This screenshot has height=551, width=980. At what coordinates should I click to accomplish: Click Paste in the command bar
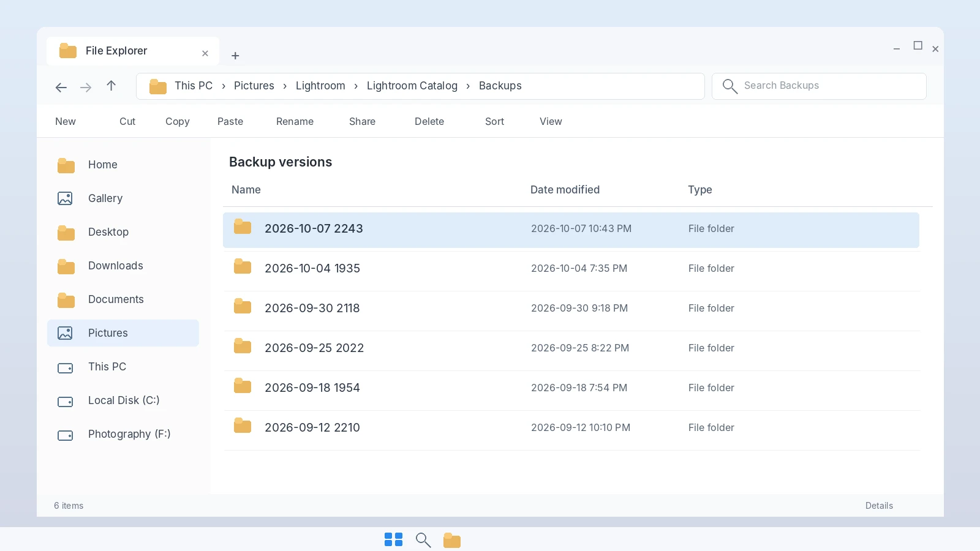pyautogui.click(x=230, y=121)
